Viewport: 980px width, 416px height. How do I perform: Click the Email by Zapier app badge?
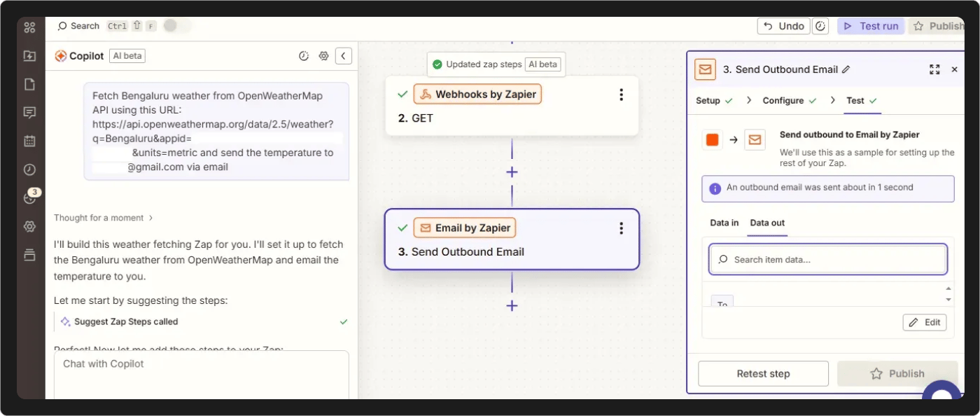tap(464, 228)
